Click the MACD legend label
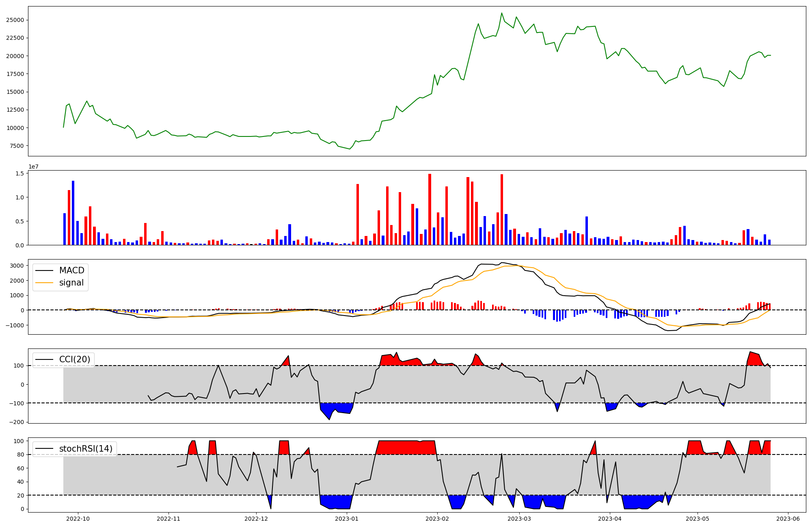 coord(71,270)
